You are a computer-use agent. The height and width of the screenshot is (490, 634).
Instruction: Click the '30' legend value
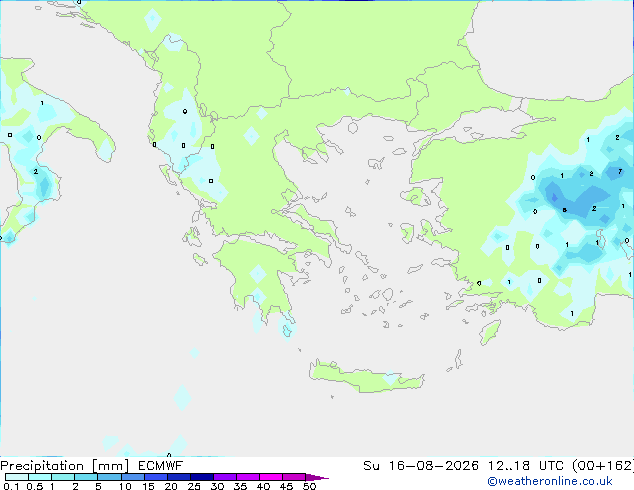[217, 486]
